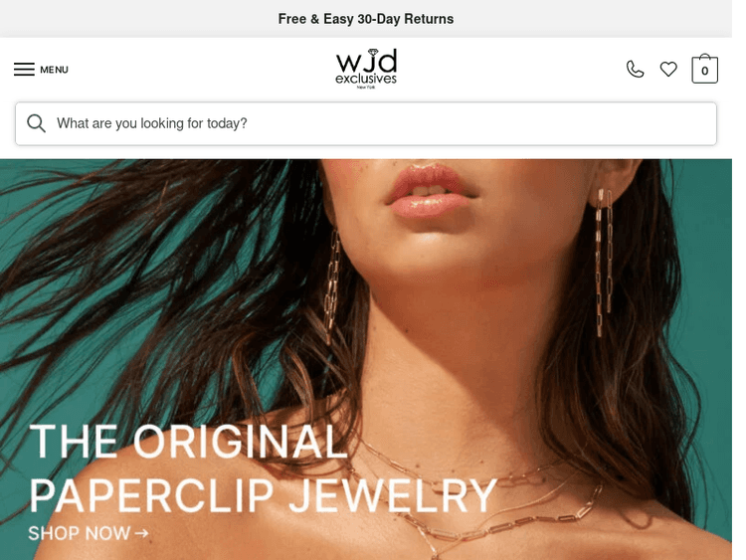The image size is (746, 560).
Task: Click the long paperclip earring on right ear
Action: click(x=604, y=262)
